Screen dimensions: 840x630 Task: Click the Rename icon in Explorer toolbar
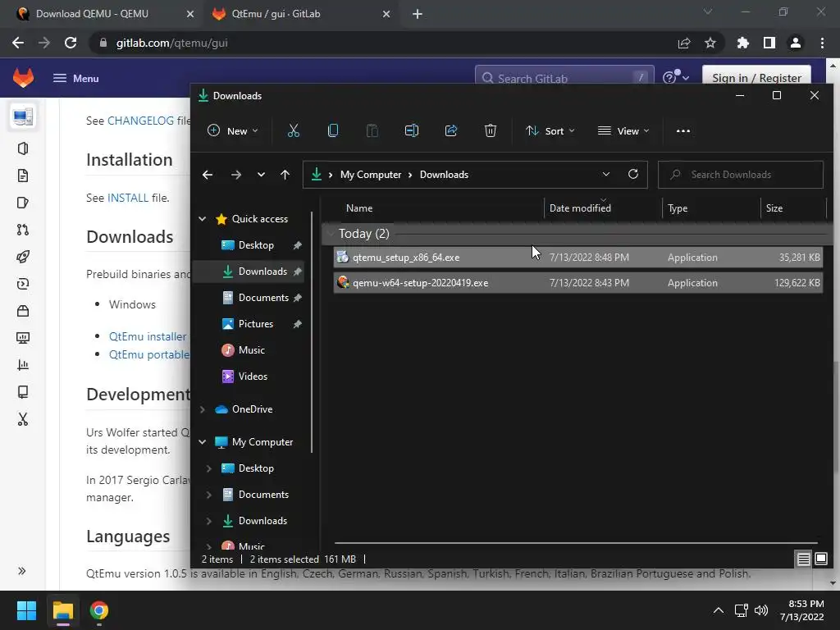[x=412, y=130]
